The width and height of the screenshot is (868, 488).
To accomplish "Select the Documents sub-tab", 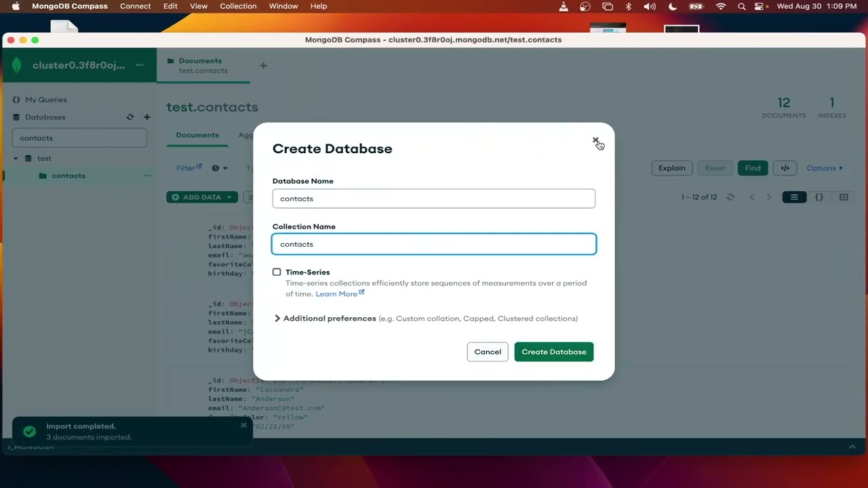I will click(197, 135).
